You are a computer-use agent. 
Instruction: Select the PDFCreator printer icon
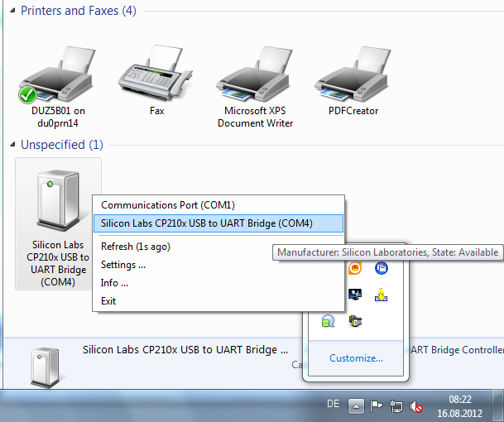[353, 74]
